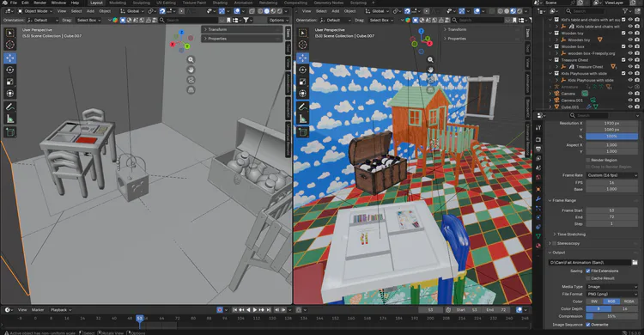
Task: Switch to the Modeling workspace tab
Action: pyautogui.click(x=118, y=3)
